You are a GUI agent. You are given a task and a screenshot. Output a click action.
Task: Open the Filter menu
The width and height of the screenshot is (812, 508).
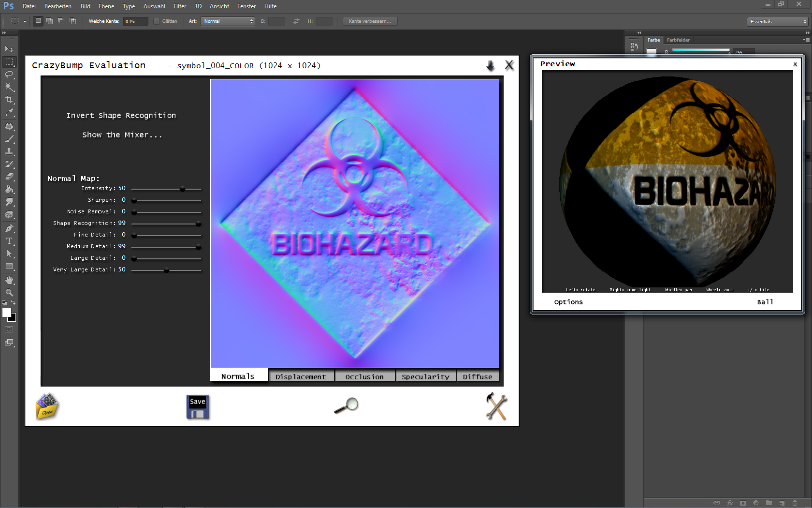180,6
